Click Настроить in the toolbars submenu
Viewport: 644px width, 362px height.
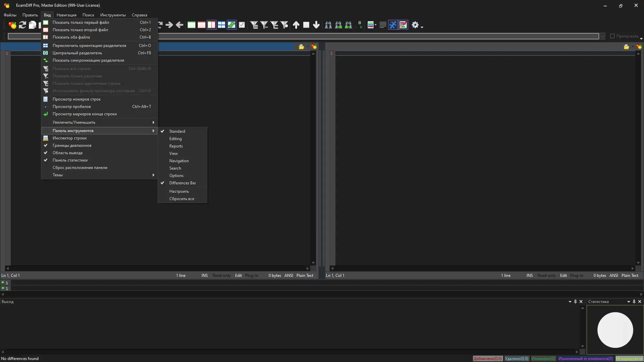(179, 191)
